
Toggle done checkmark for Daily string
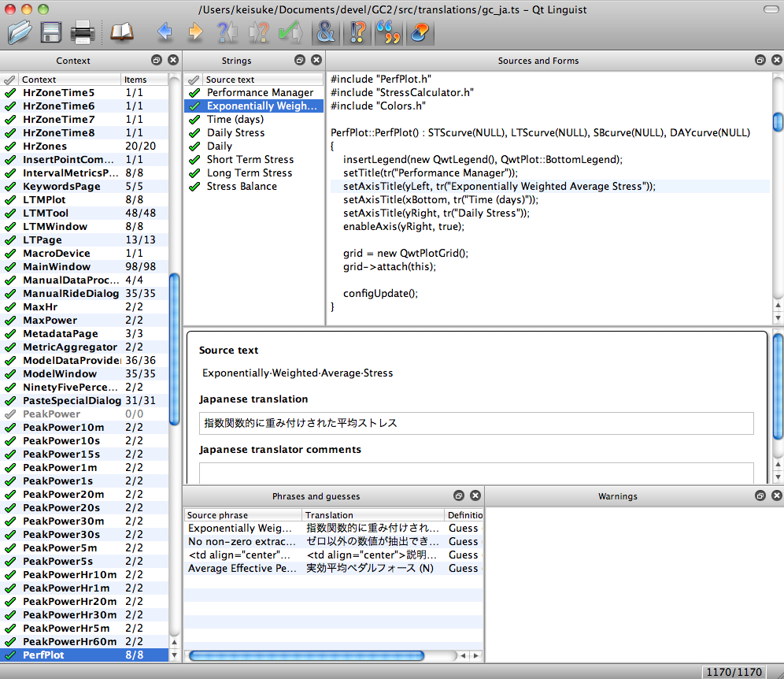pos(194,146)
